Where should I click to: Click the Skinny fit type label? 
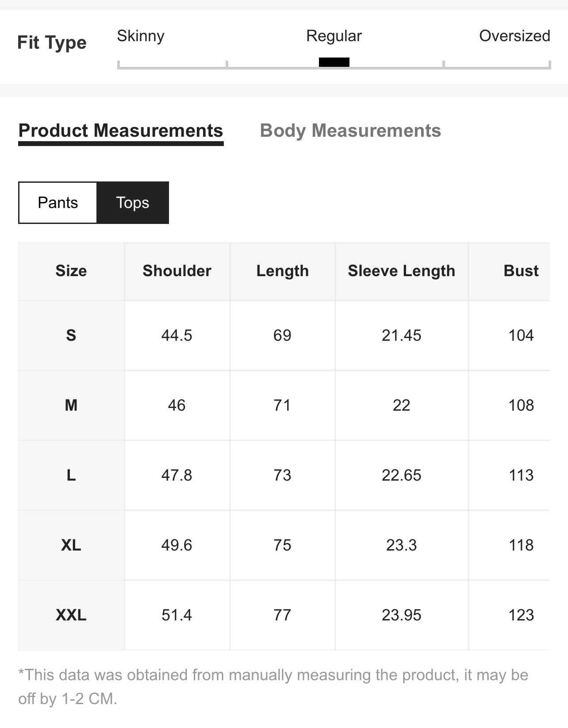[x=141, y=36]
